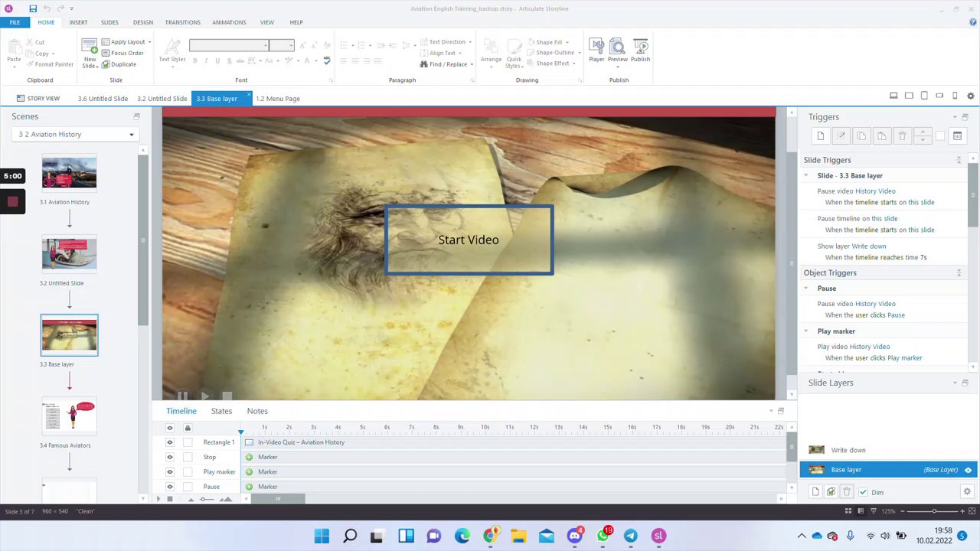Open the Insert ribbon tab
Viewport: 980px width, 551px height.
(x=78, y=22)
